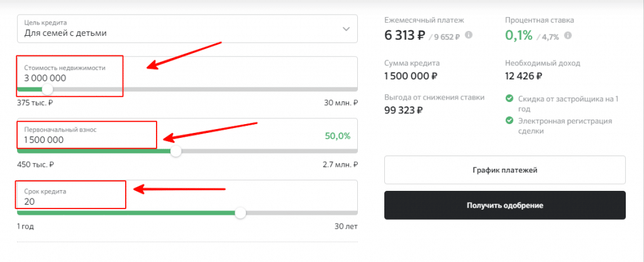
Task: Click the green checkmark beside Скидка от застройщика
Action: pos(509,98)
